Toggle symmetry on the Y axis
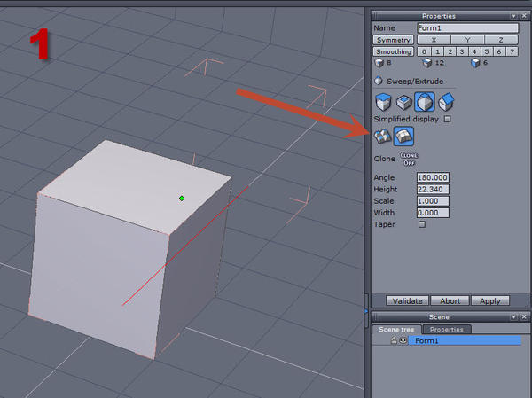The width and height of the screenshot is (532, 398). point(467,40)
